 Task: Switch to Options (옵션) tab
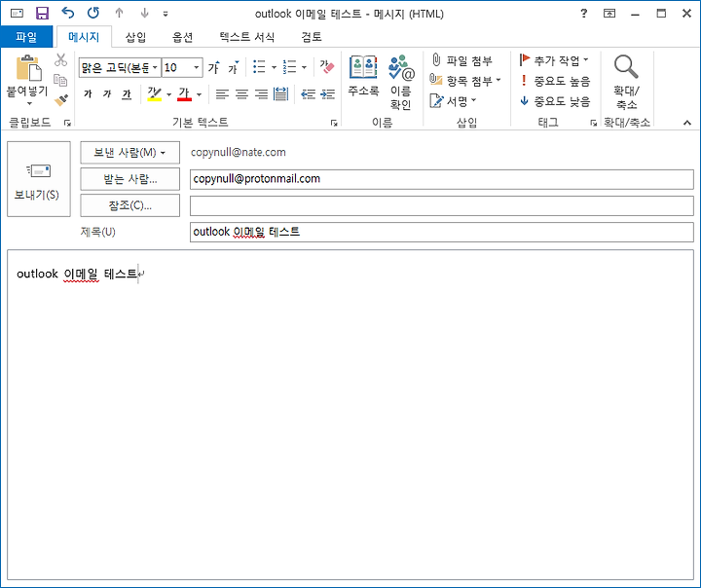pyautogui.click(x=182, y=37)
